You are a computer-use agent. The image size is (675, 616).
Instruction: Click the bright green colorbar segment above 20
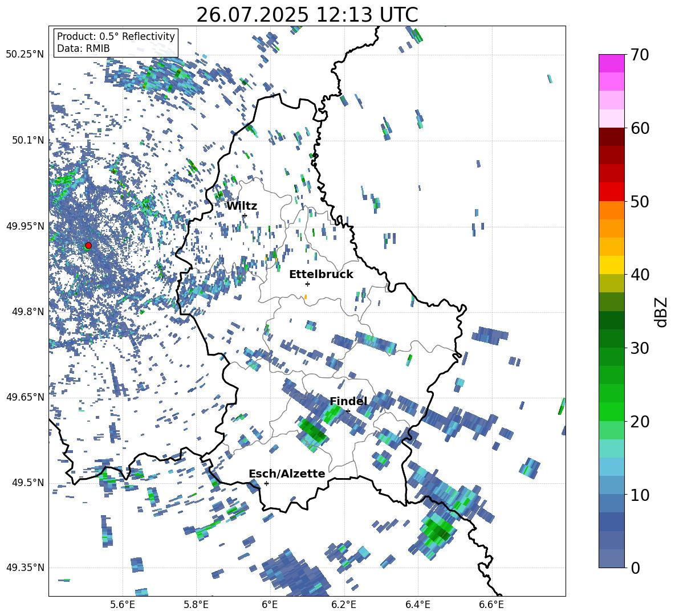611,411
